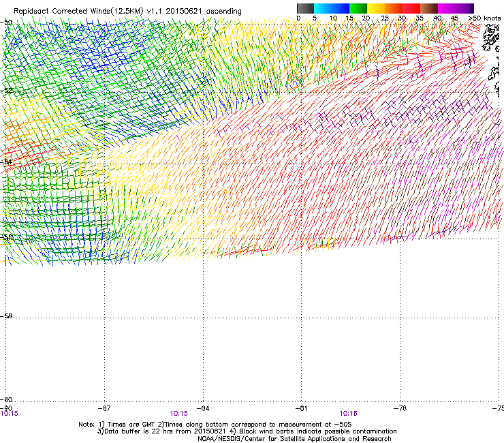Click the "20" legend scale label
504x443 pixels.
coord(366,18)
